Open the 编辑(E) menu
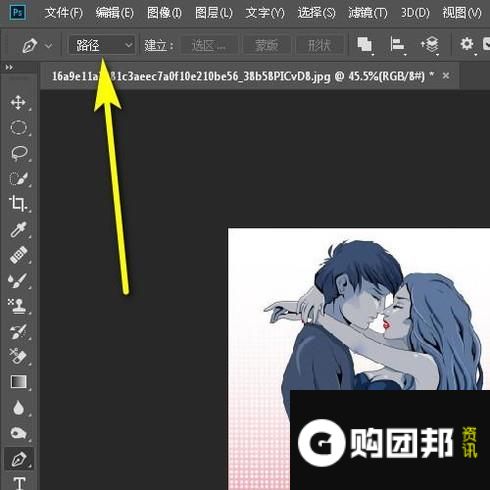This screenshot has width=490, height=490. [x=114, y=13]
